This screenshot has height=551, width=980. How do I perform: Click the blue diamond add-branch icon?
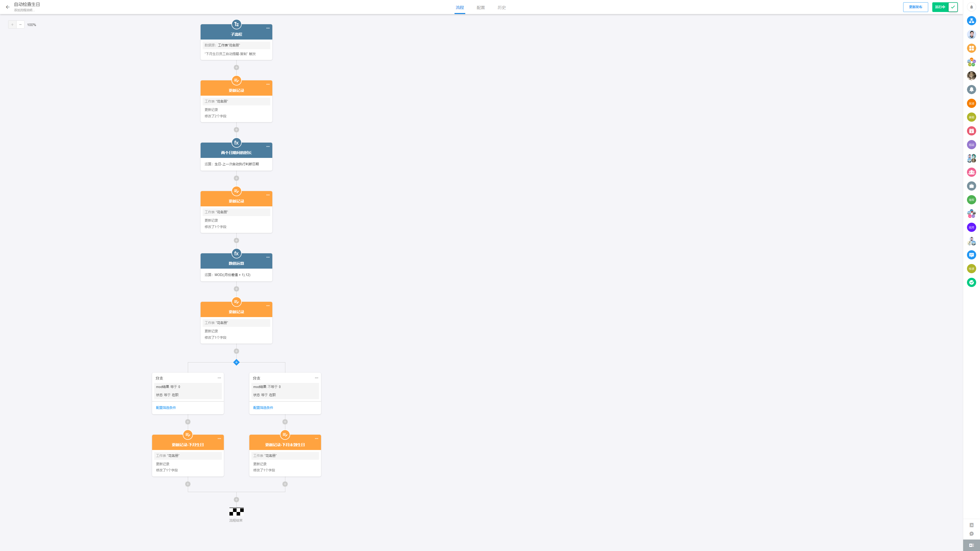pos(236,362)
